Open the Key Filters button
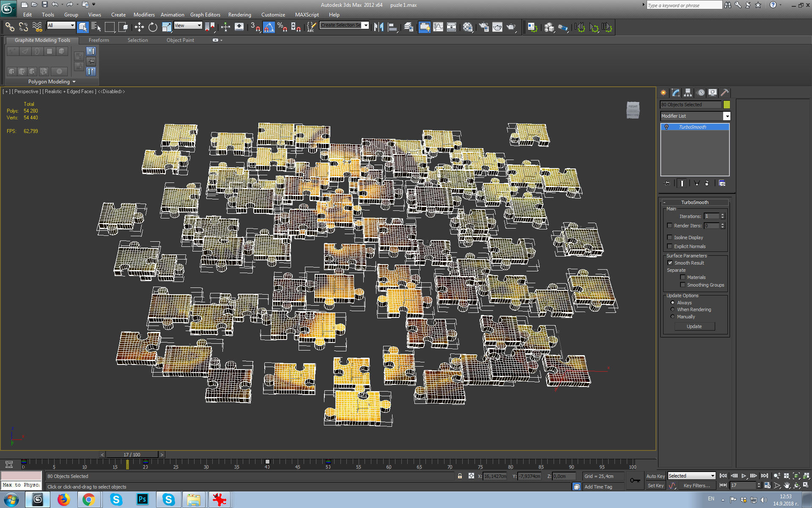Viewport: 812px width, 508px height. pyautogui.click(x=697, y=486)
